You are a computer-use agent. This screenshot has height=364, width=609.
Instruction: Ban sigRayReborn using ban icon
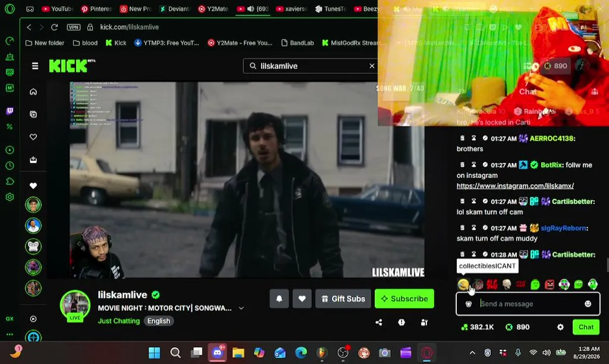(x=485, y=228)
